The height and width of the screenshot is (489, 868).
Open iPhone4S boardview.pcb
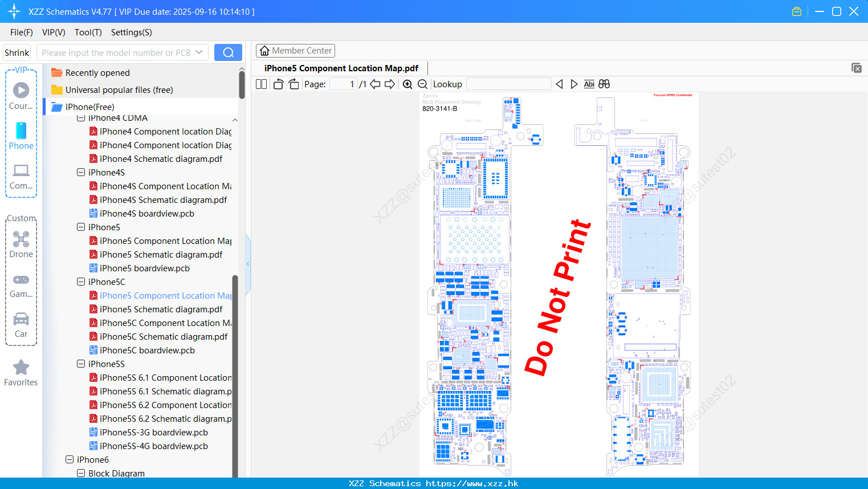(x=142, y=214)
